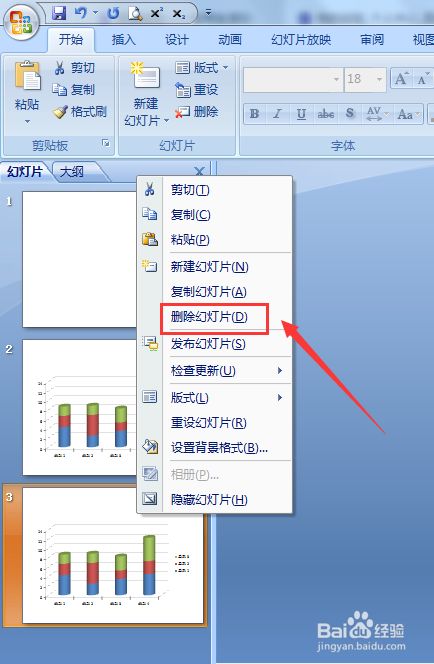Choose Copy 复制(C) in context menu

[x=214, y=215]
